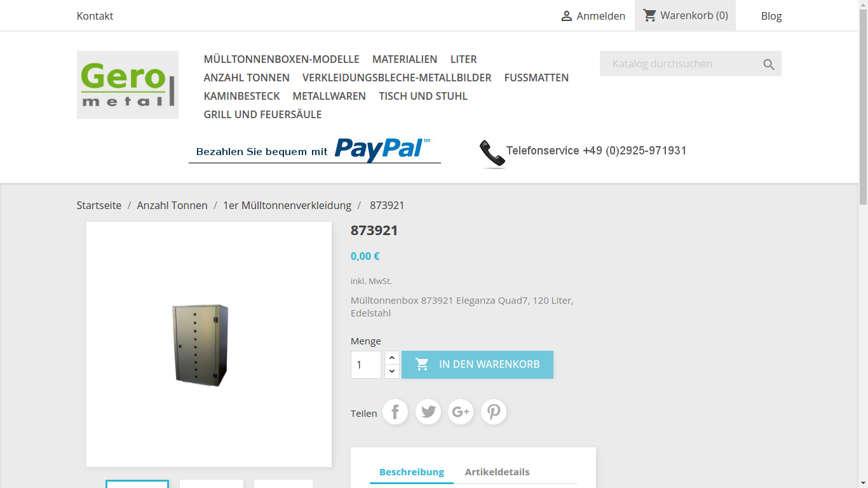Viewport: 868px width, 488px height.
Task: Open Mülltonnenboxen-Modelle menu
Action: (x=281, y=59)
